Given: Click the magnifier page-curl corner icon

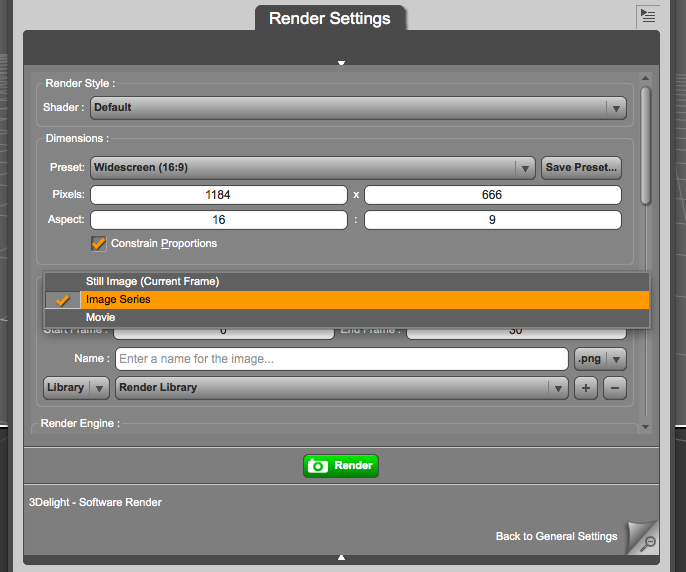Looking at the screenshot, I should coord(643,537).
